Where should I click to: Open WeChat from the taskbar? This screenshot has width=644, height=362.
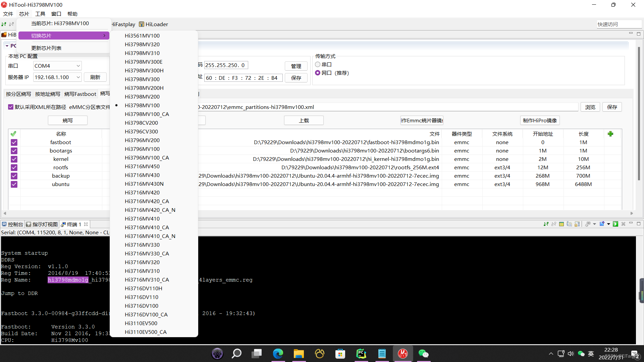tap(424, 353)
